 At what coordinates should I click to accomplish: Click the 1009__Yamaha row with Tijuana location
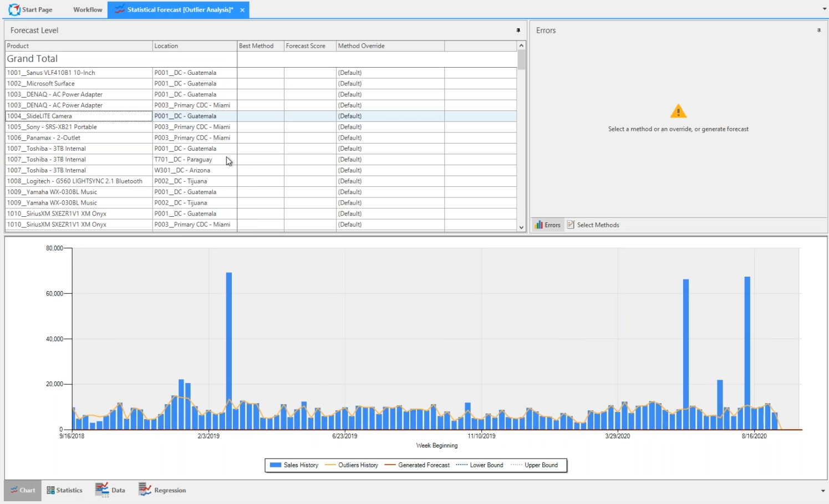pyautogui.click(x=261, y=203)
